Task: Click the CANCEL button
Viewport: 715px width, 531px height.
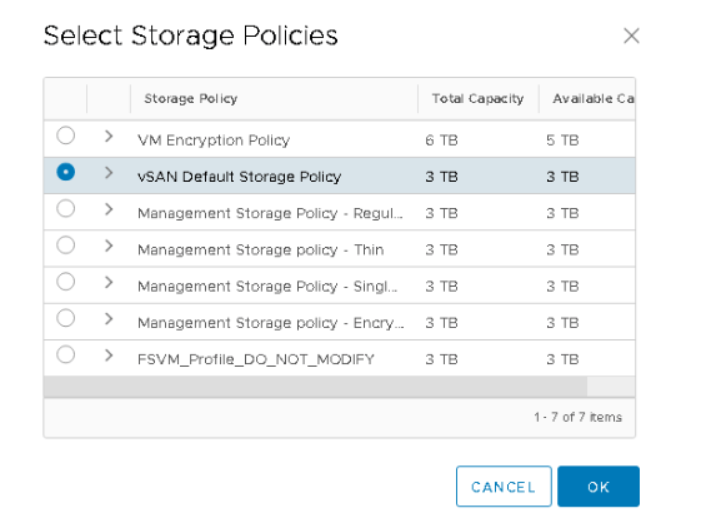Action: click(x=503, y=487)
